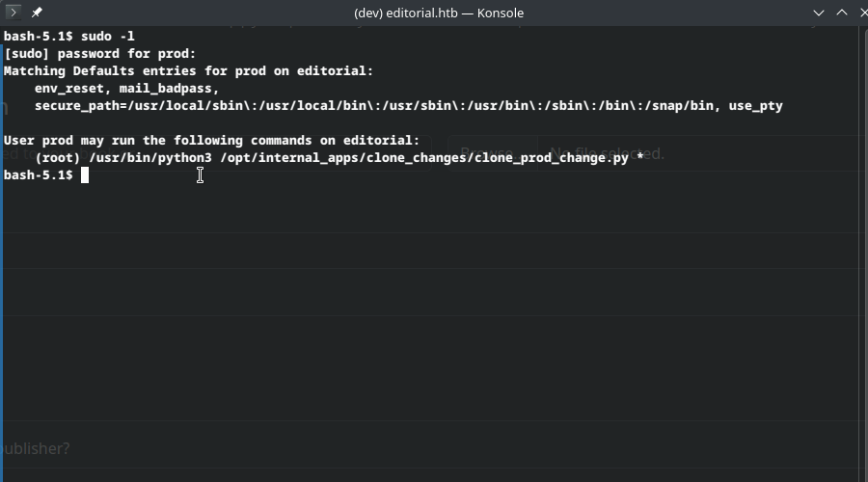Click the pin on all desktops icon

[x=37, y=13]
